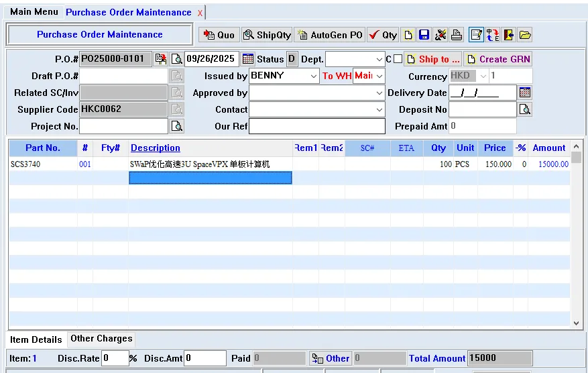
Task: Open the calendar picker beside the P.O. date
Action: (x=248, y=59)
